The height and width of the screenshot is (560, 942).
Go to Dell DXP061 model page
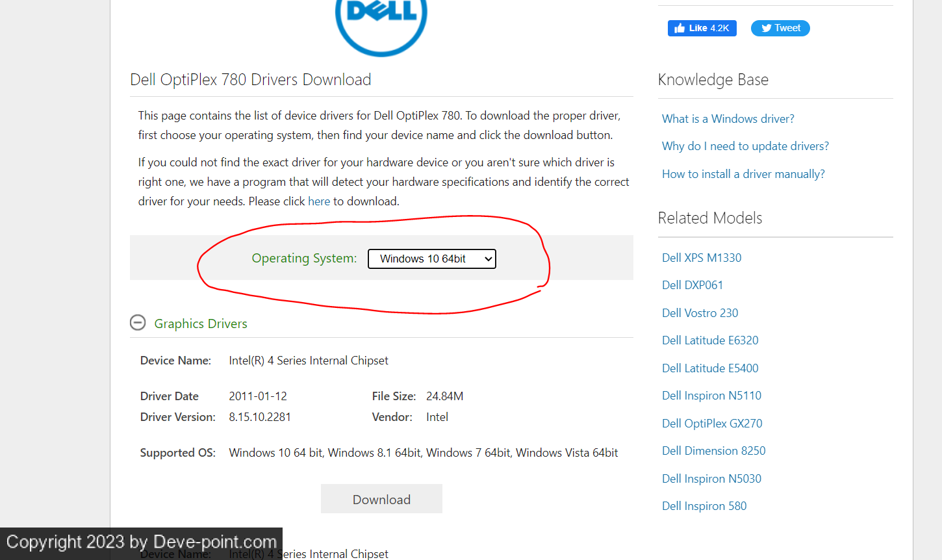[693, 285]
